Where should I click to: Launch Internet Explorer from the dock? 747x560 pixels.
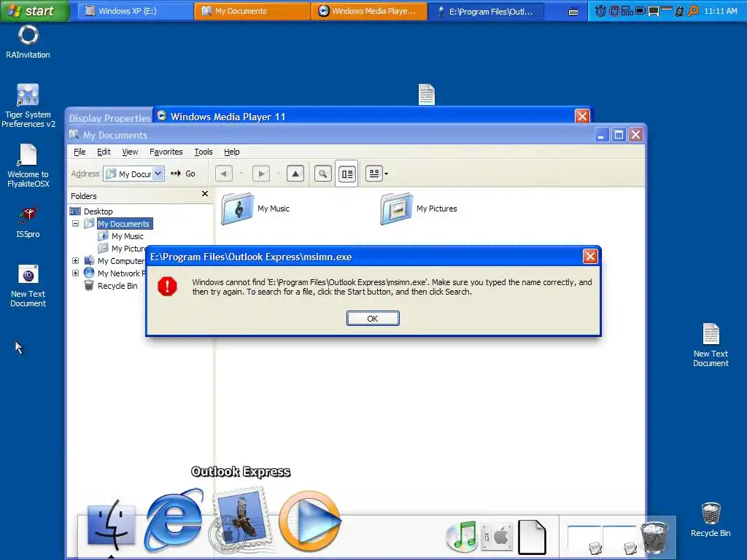[174, 520]
